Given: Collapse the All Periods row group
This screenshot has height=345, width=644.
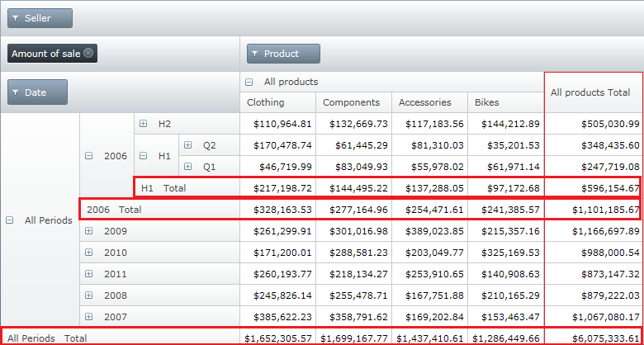Looking at the screenshot, I should pyautogui.click(x=10, y=220).
